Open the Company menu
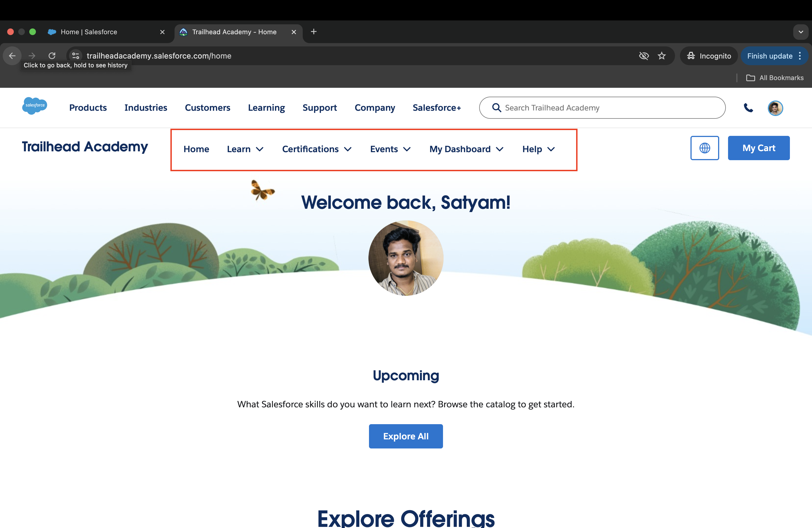Viewport: 812px width, 528px height. point(375,108)
